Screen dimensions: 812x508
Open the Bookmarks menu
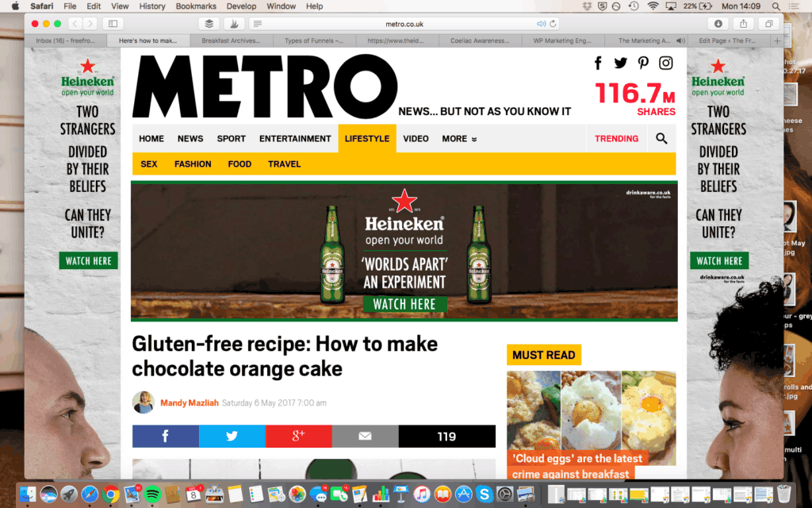point(196,6)
